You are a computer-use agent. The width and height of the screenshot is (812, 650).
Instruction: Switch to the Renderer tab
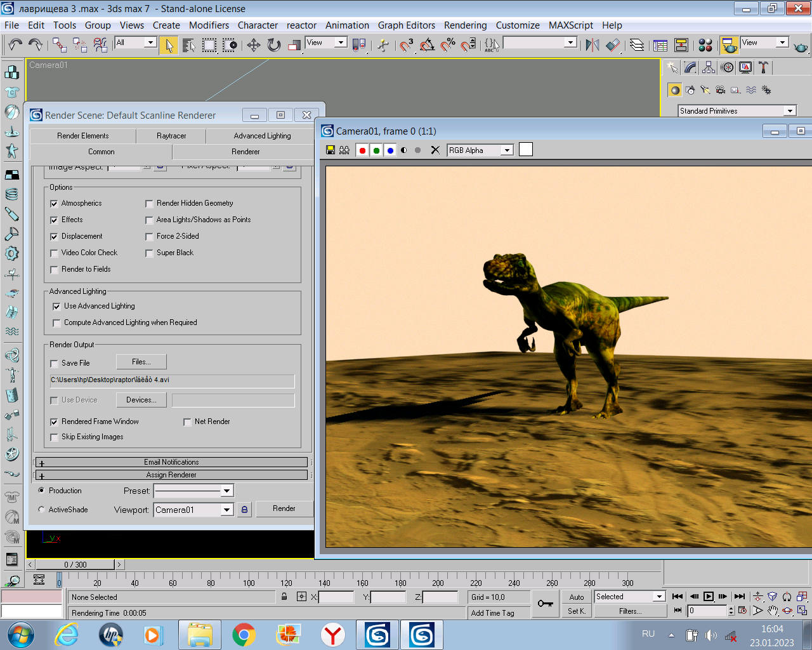click(246, 152)
